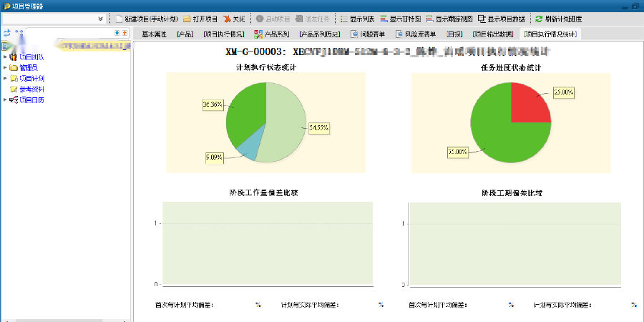Open a project with 打开项目
The image size is (644, 322).
point(200,19)
